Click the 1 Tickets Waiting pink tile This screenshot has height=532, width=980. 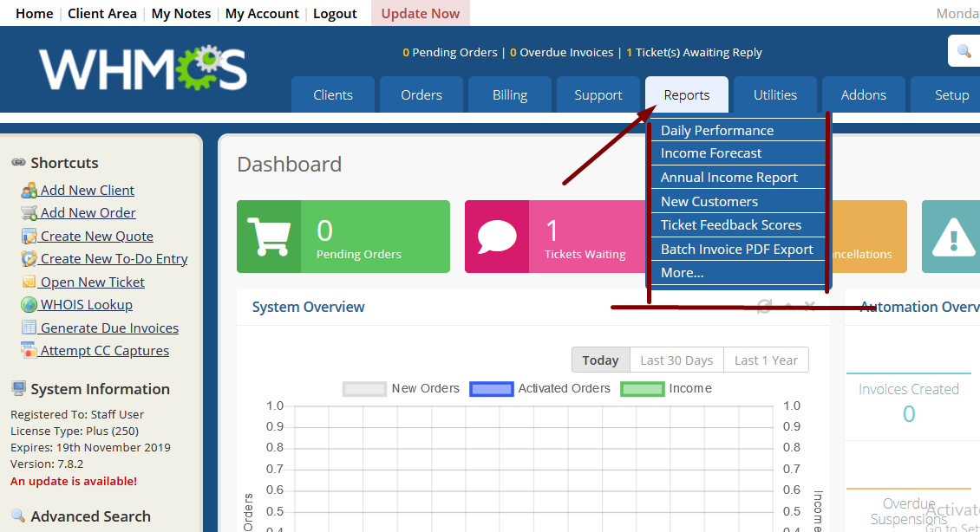click(556, 237)
